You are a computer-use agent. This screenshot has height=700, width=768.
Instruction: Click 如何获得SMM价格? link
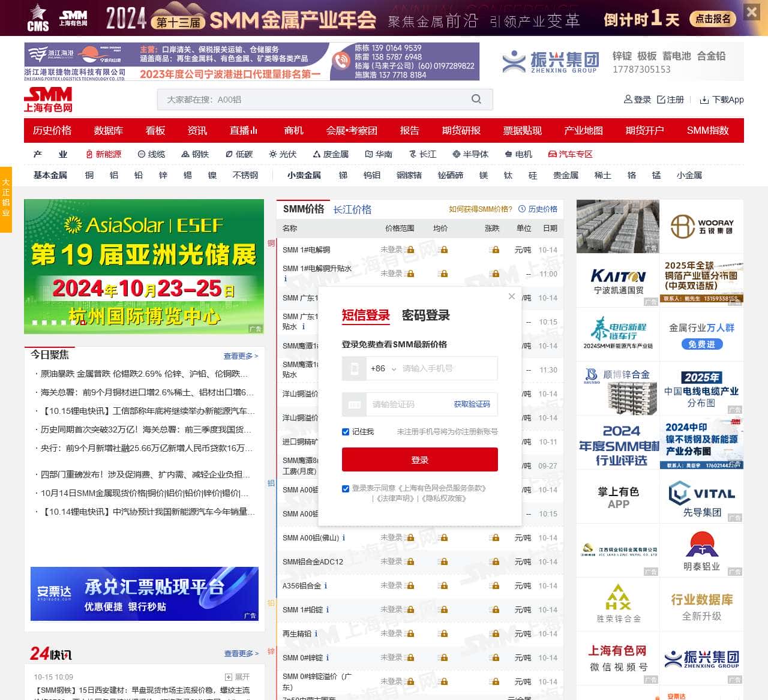tap(481, 209)
